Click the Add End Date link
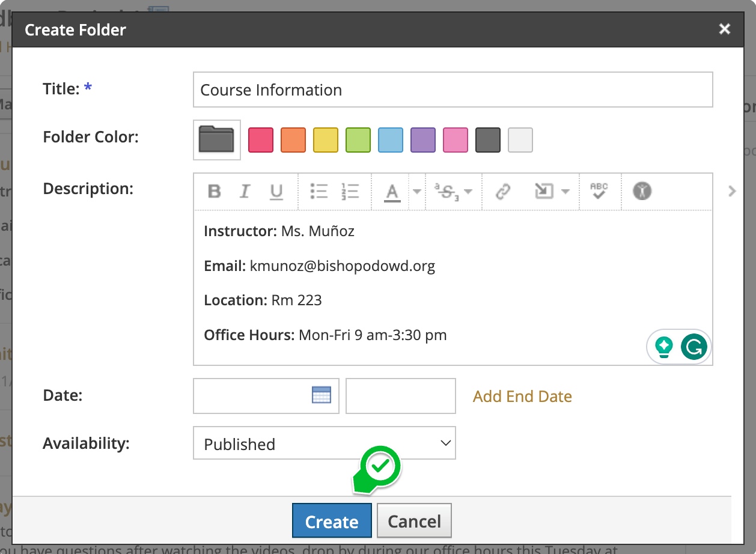The height and width of the screenshot is (554, 756). (522, 397)
